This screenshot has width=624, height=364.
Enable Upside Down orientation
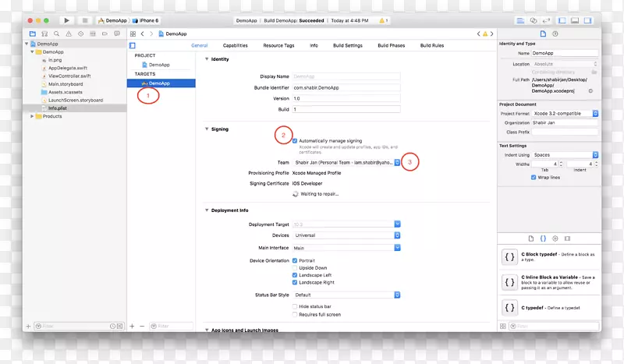295,267
